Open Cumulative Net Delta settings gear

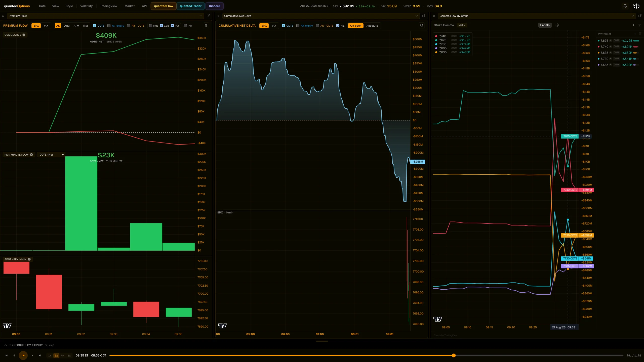pyautogui.click(x=422, y=26)
